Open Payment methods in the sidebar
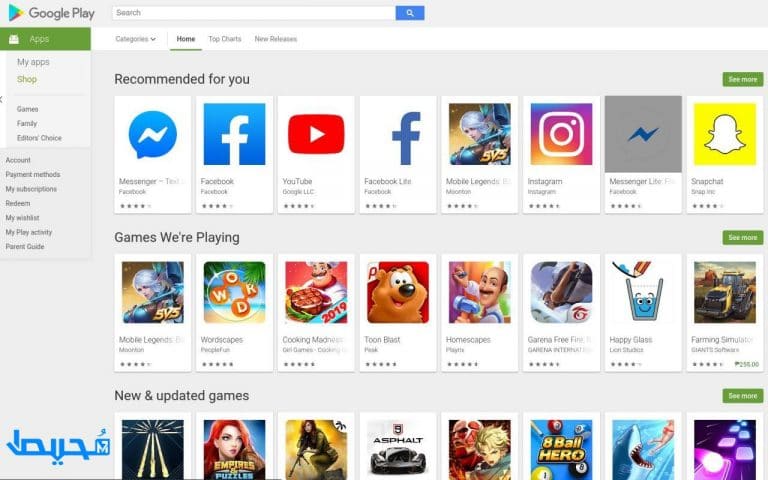Viewport: 768px width, 480px height. coord(33,174)
